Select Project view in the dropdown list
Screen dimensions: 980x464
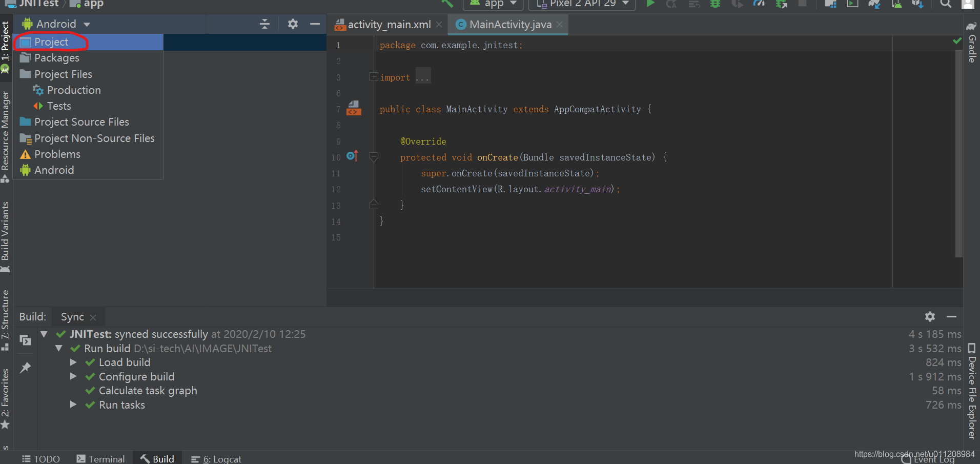pyautogui.click(x=88, y=42)
